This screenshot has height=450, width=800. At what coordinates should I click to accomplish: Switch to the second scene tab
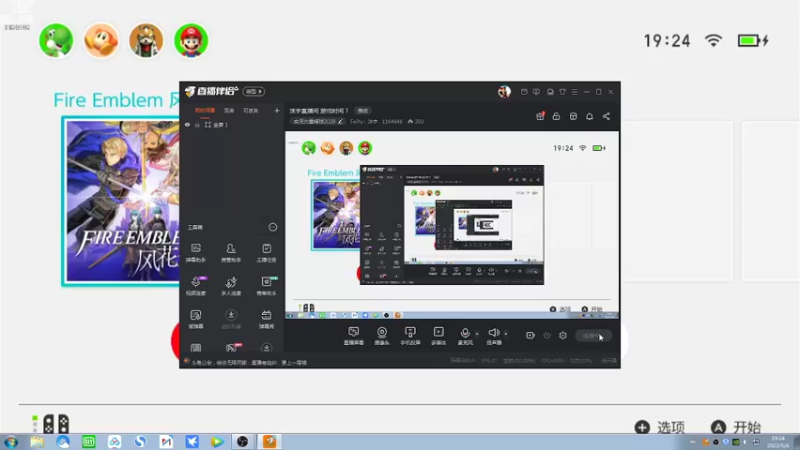pos(229,110)
